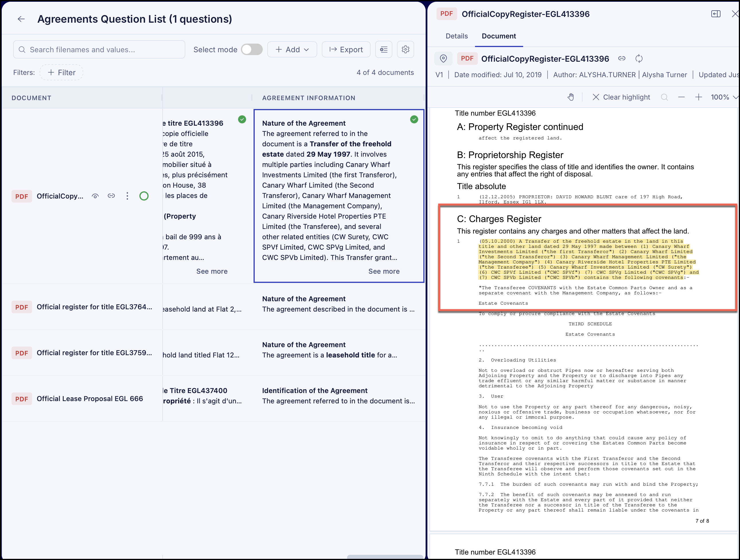Click green check in the French summary cell

pyautogui.click(x=242, y=119)
